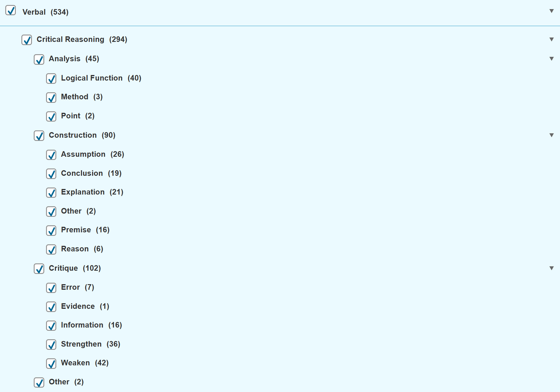Uncheck Other (2) under Construction
Screen dimensions: 560x392
51,212
